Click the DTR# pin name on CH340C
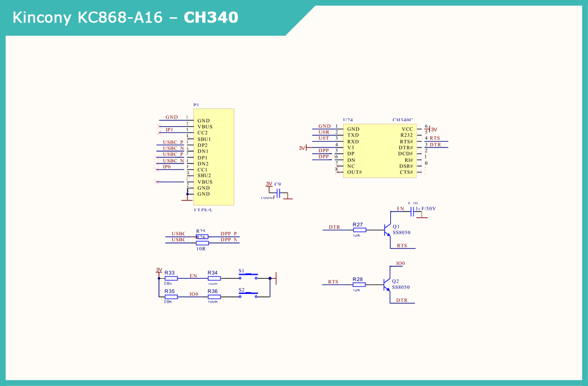Image resolution: width=588 pixels, height=386 pixels. point(406,147)
